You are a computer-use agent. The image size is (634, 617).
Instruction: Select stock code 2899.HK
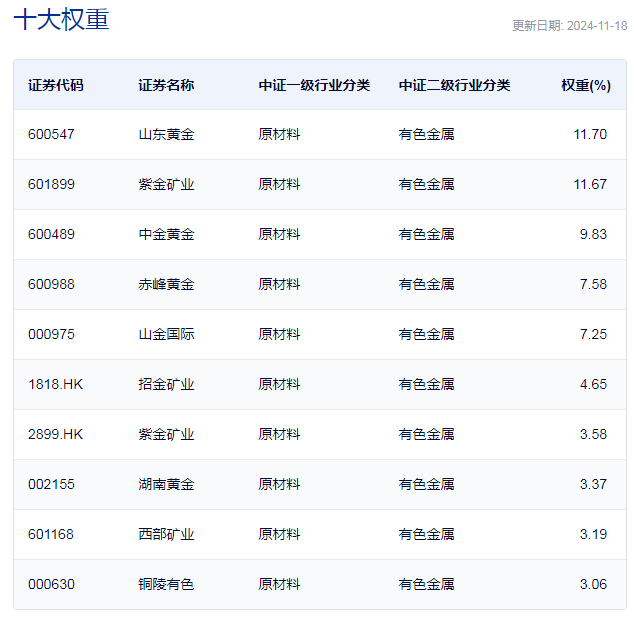click(55, 434)
